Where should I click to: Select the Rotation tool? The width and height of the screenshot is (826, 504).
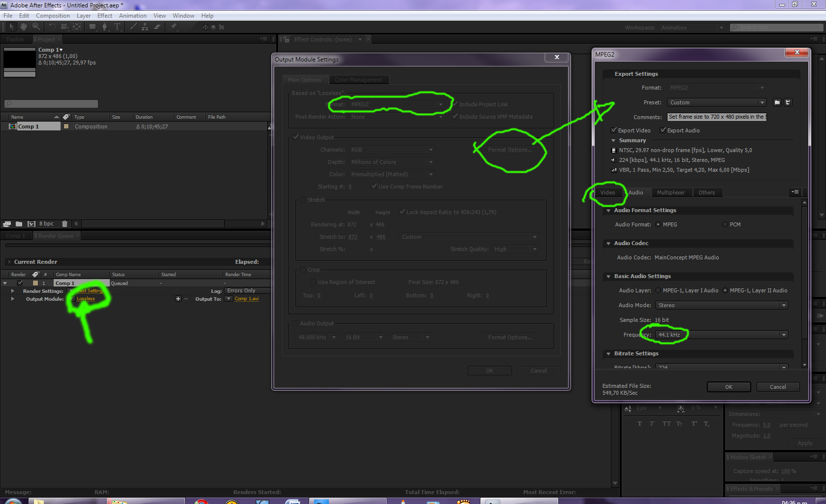pyautogui.click(x=52, y=27)
